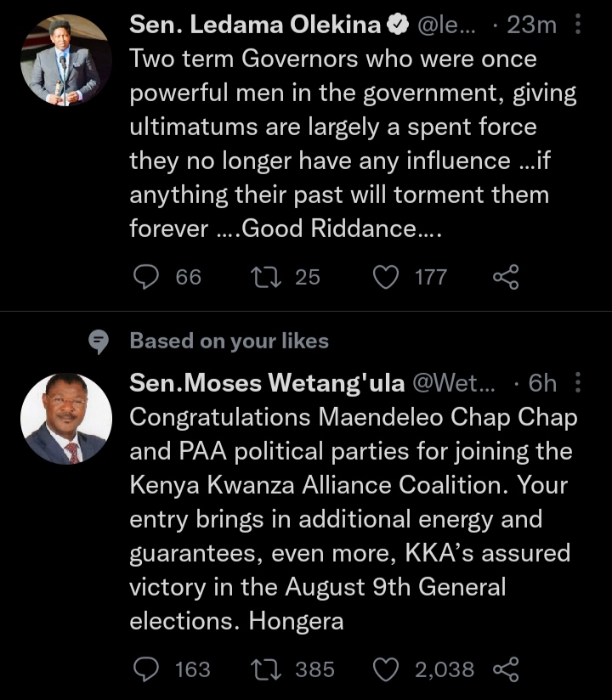Image resolution: width=612 pixels, height=700 pixels.
Task: Like Moses Wetang'ula's tweet
Action: click(x=387, y=669)
